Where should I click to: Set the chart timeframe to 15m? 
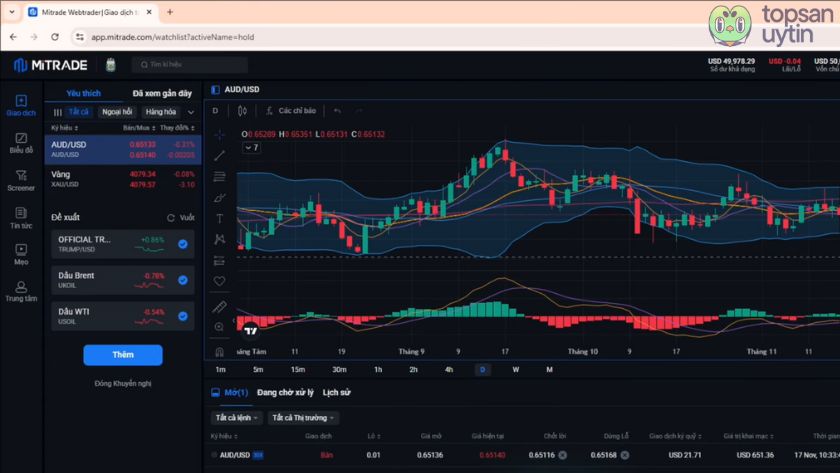pyautogui.click(x=298, y=370)
